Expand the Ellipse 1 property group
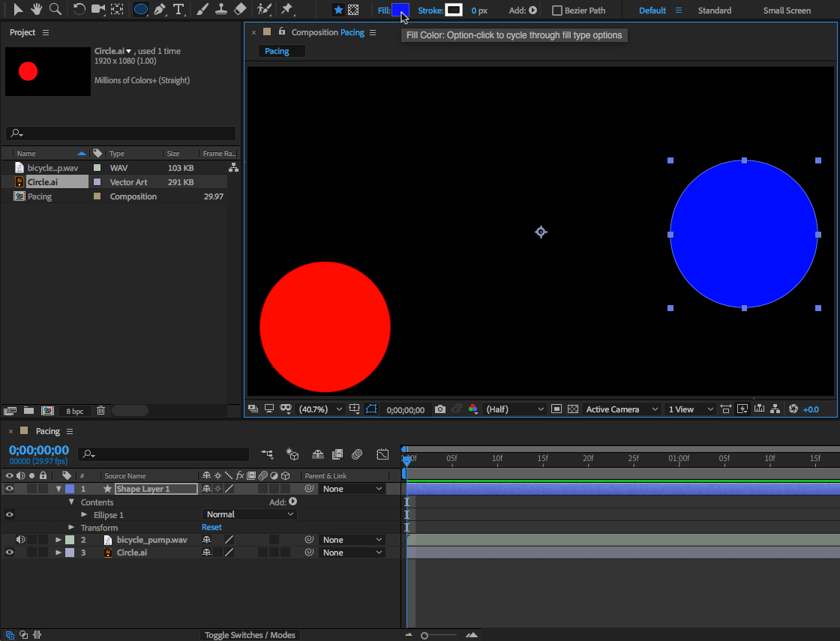 (x=85, y=515)
